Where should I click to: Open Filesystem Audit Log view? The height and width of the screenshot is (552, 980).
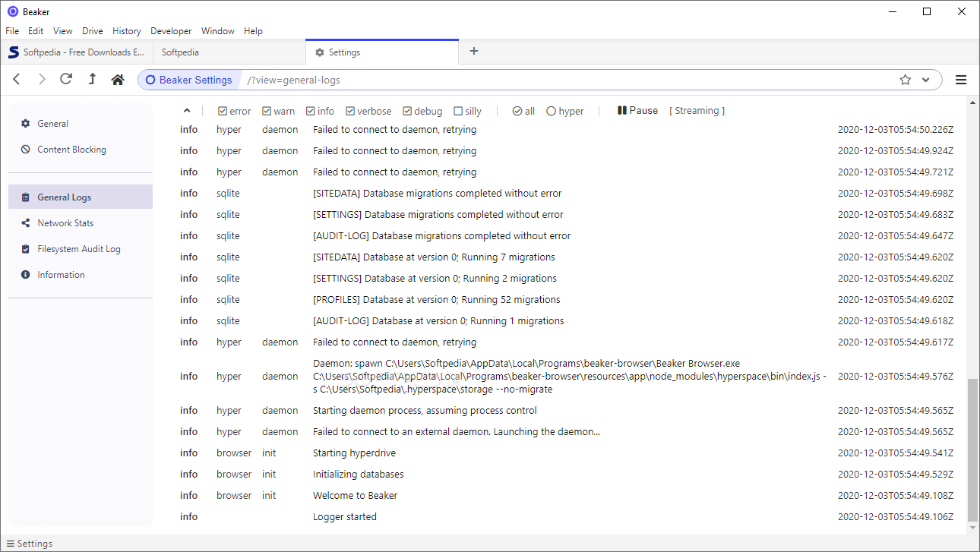coord(81,249)
